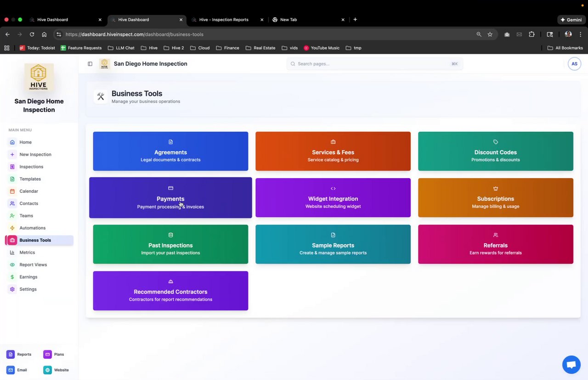Open the Subscriptions card
Viewport: 588px width, 380px height.
[496, 198]
